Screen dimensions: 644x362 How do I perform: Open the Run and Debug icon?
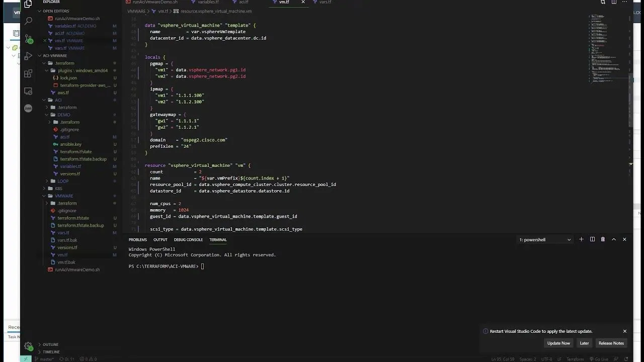pos(28,56)
